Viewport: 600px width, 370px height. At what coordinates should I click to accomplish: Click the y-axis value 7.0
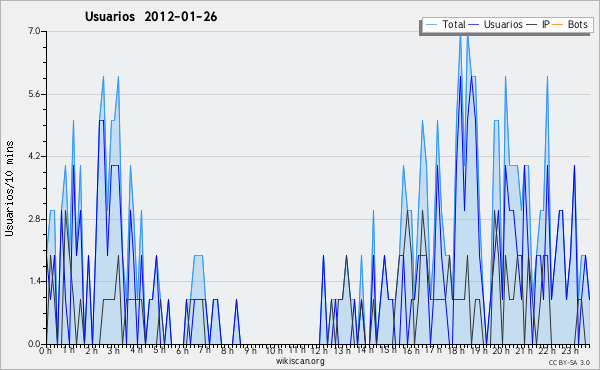coord(34,31)
